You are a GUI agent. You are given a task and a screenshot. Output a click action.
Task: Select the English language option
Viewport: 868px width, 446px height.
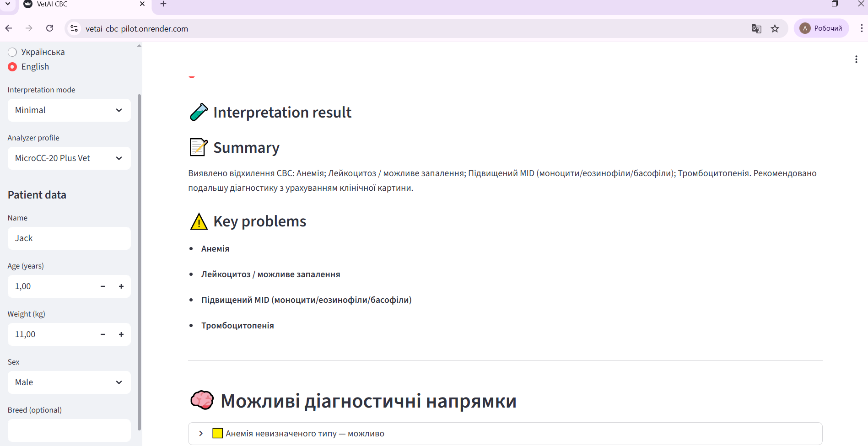(12, 67)
